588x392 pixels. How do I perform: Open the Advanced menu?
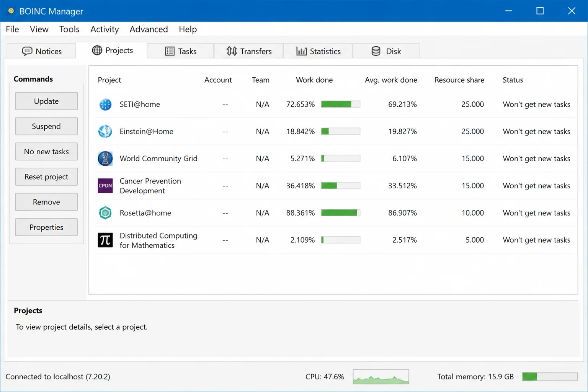[x=149, y=29]
